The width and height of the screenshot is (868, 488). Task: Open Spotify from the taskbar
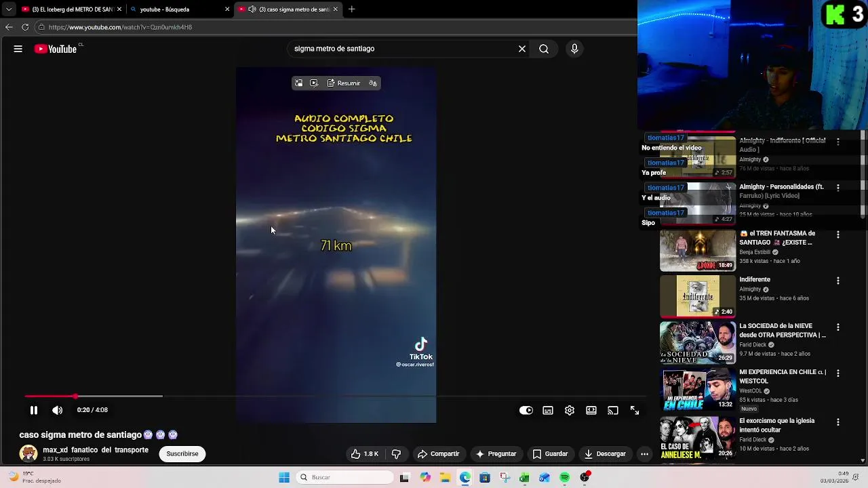coord(564,478)
